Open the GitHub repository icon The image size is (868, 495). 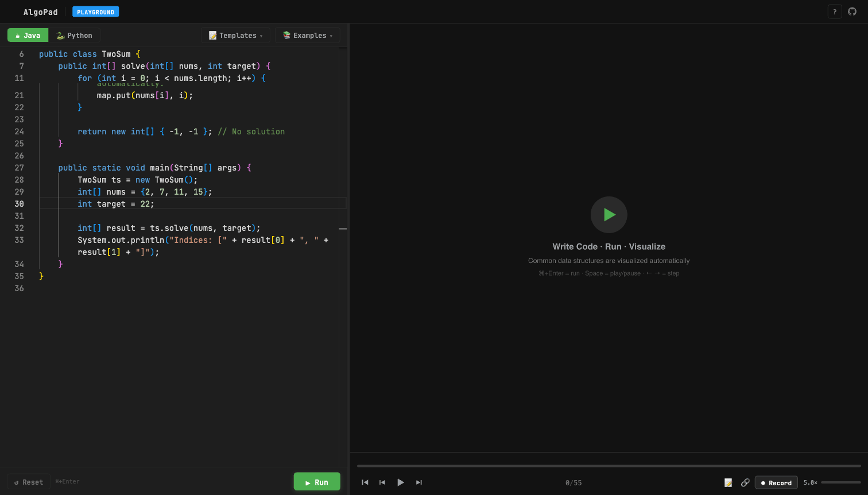tap(852, 11)
